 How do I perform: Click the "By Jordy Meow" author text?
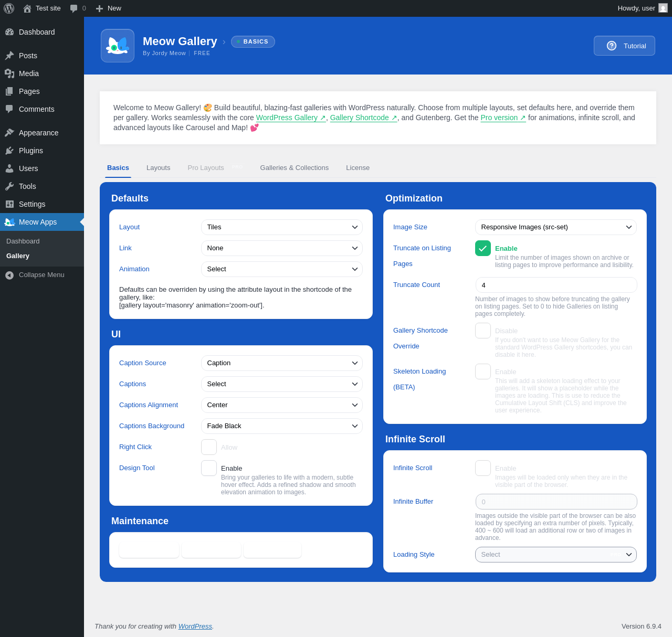pos(164,53)
